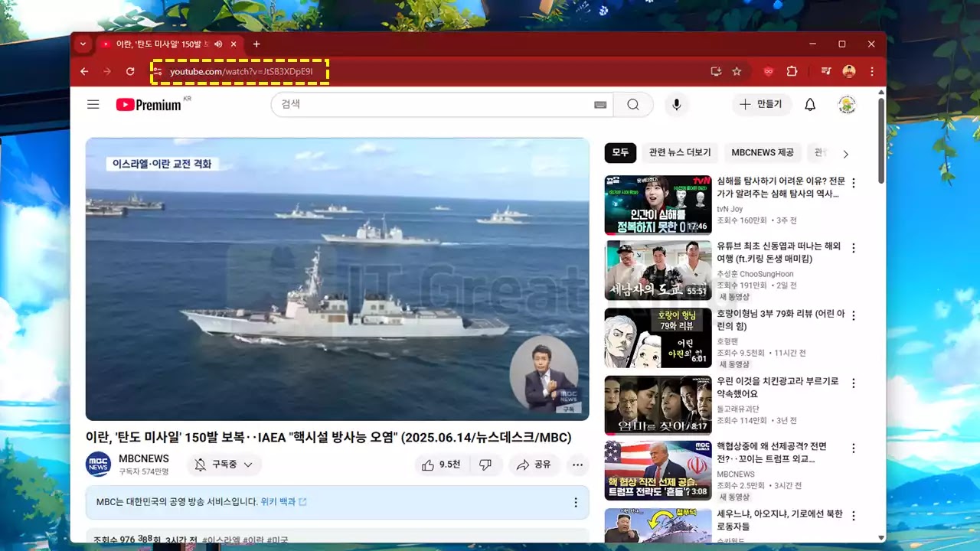Open MBCNEWS channel avatar

(98, 465)
